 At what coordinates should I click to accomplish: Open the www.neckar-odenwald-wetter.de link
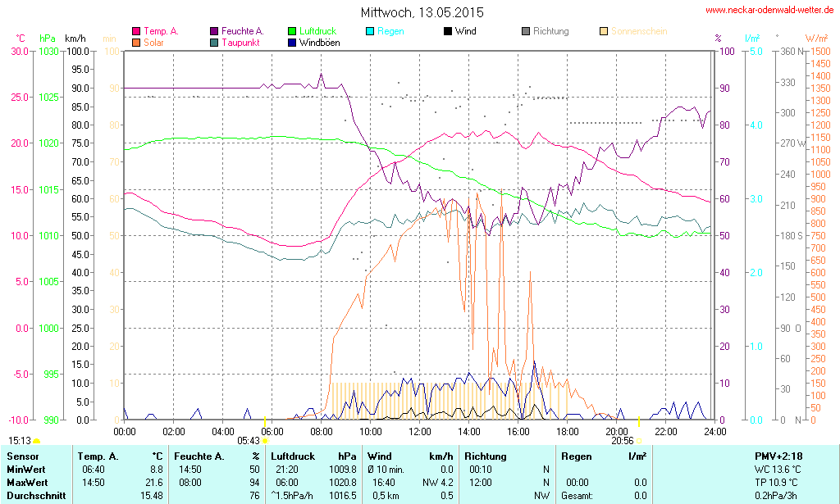pyautogui.click(x=770, y=11)
